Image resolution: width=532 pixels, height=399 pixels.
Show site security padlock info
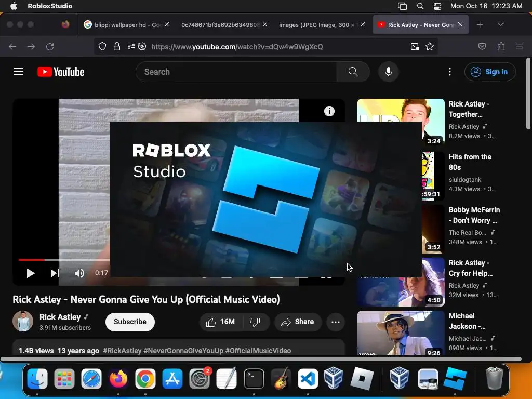tap(117, 46)
